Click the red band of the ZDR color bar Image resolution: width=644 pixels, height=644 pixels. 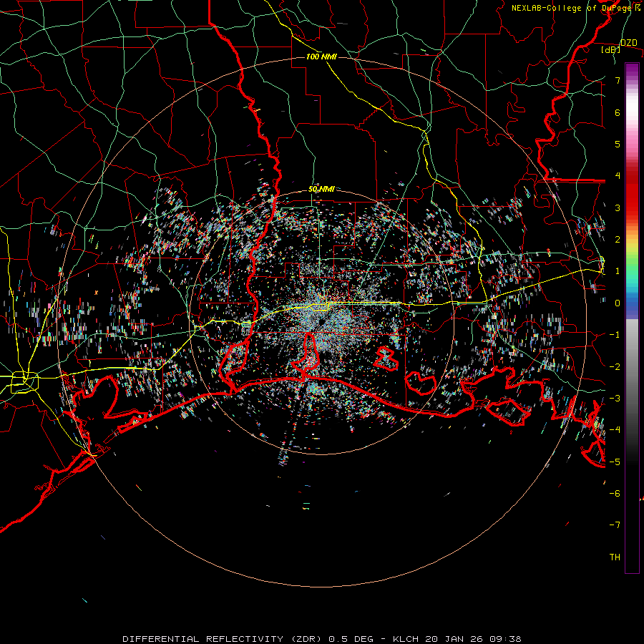coord(632,193)
